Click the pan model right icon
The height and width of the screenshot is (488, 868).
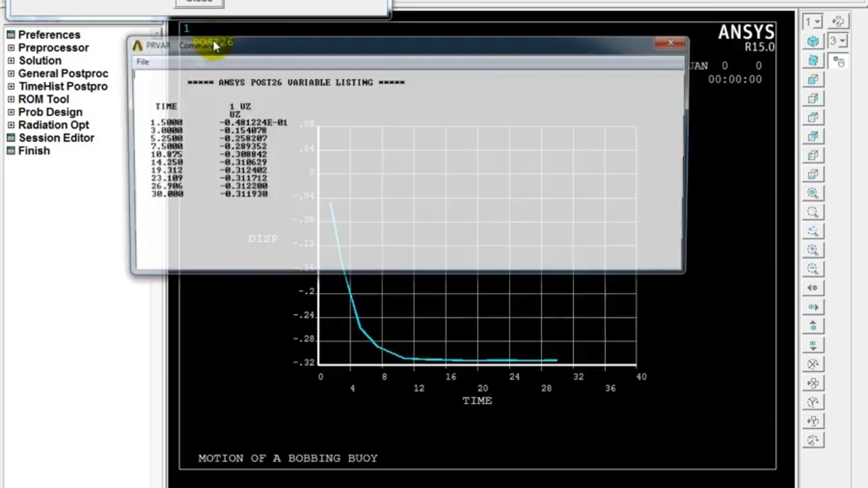813,307
